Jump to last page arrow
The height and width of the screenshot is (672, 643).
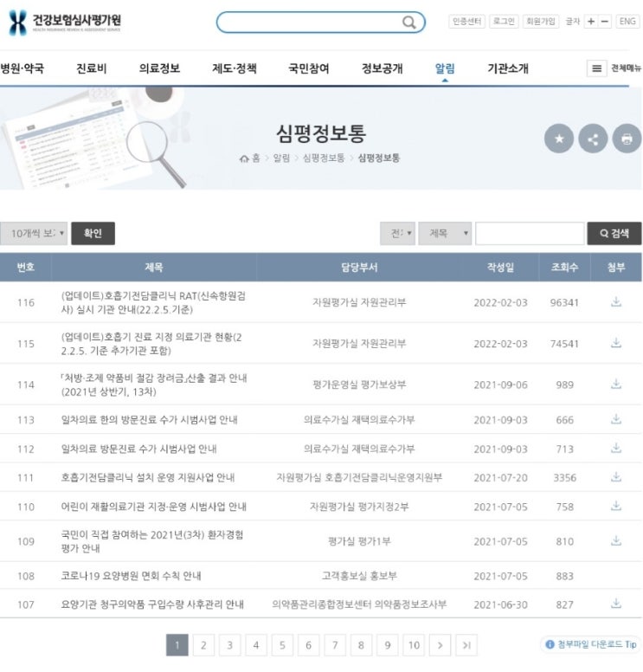click(x=466, y=644)
